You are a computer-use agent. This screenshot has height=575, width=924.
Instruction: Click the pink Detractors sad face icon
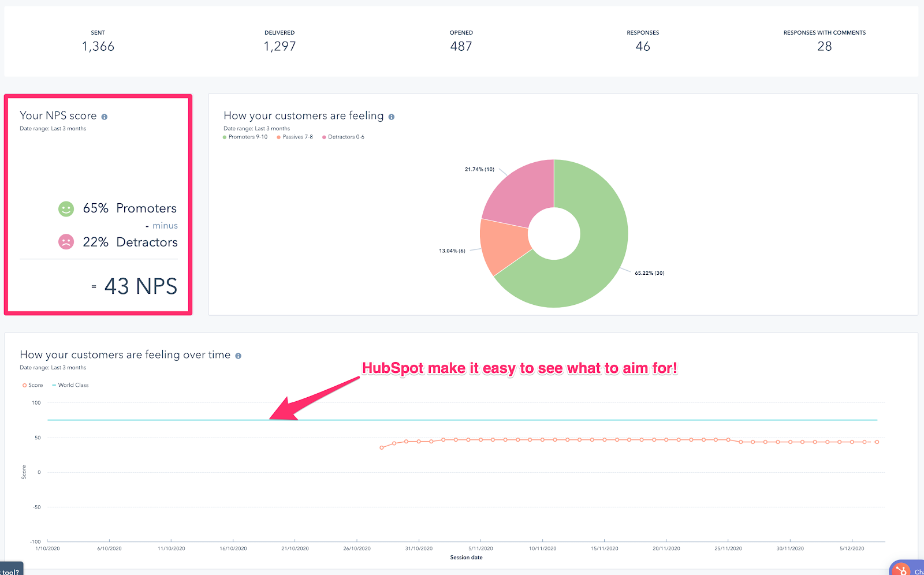coord(66,242)
